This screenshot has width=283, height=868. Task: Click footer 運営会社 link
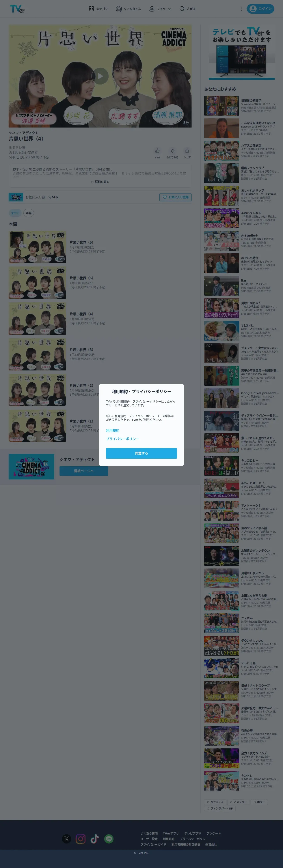click(211, 844)
